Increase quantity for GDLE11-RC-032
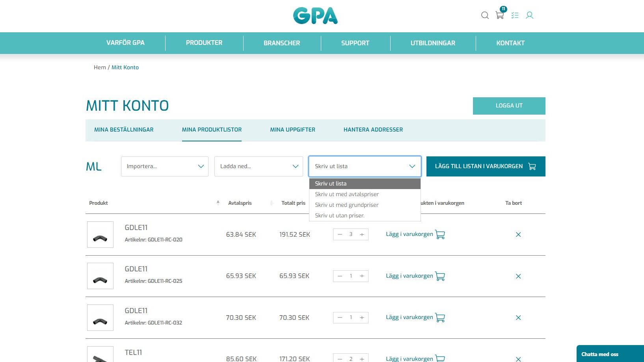The image size is (644, 362). (362, 317)
